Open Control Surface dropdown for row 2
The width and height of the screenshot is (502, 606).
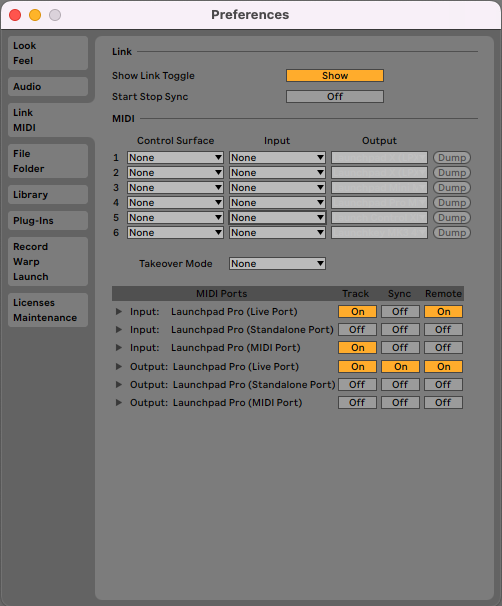click(x=175, y=173)
